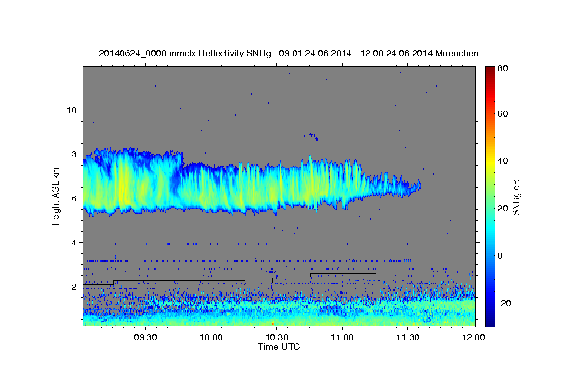Viewport: 588px width, 392px height.
Task: Click the height tick label 10
Action: pyautogui.click(x=71, y=110)
